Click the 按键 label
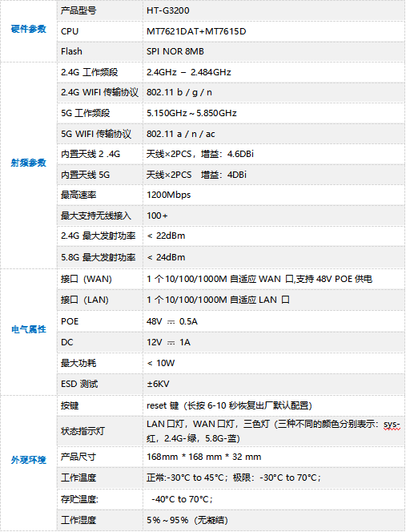This screenshot has height=532, width=406. 70,405
